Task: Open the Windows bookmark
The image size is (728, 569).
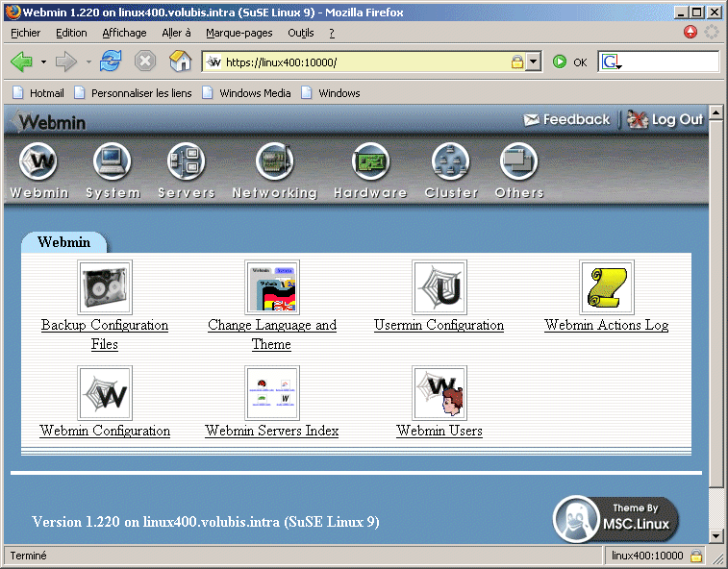Action: 331,93
